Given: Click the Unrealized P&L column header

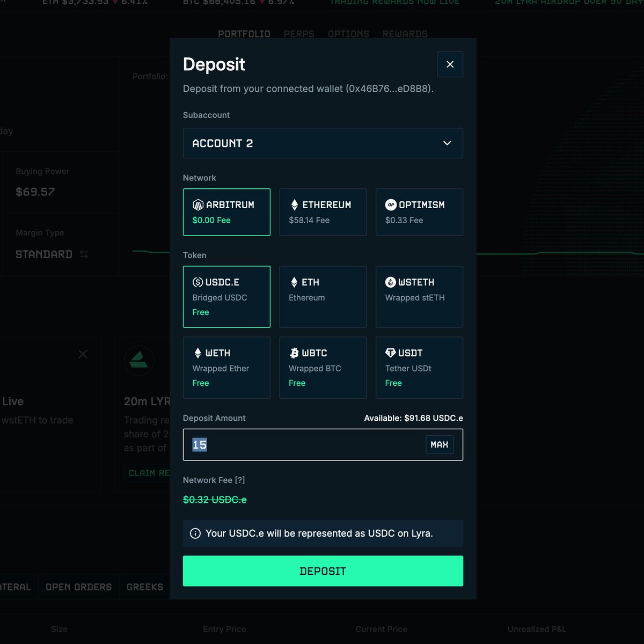Looking at the screenshot, I should pos(537,629).
